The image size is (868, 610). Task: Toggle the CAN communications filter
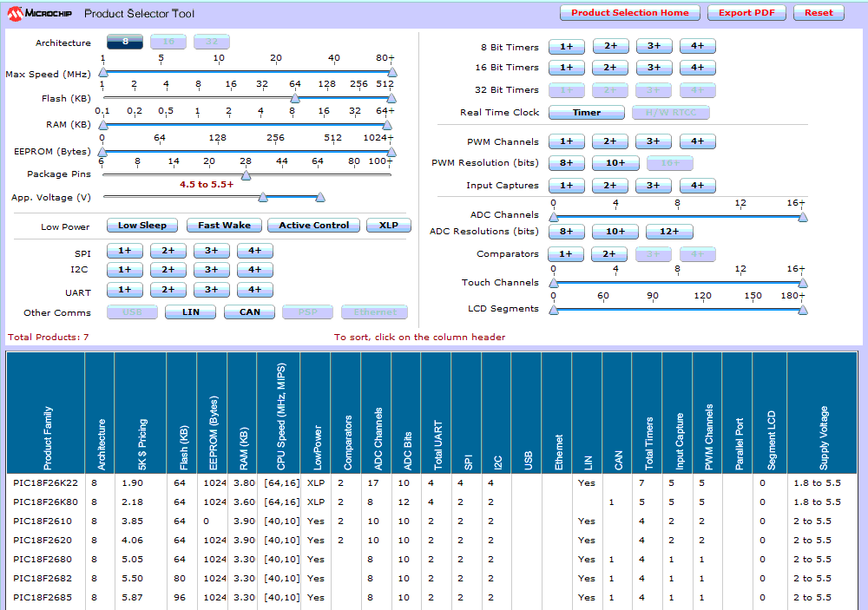249,312
